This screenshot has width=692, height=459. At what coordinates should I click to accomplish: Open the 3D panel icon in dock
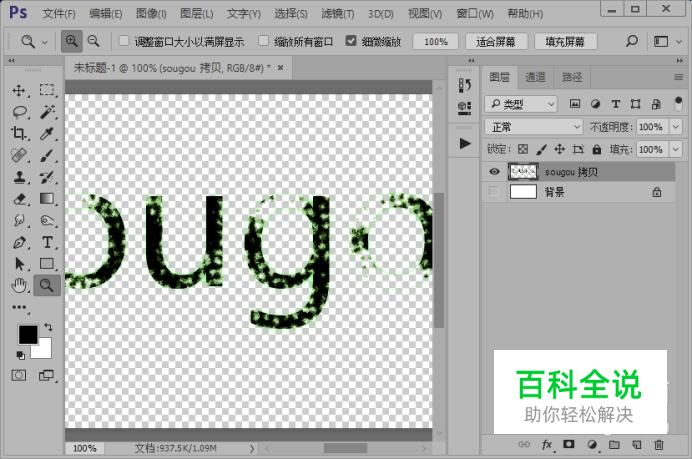pos(464,108)
